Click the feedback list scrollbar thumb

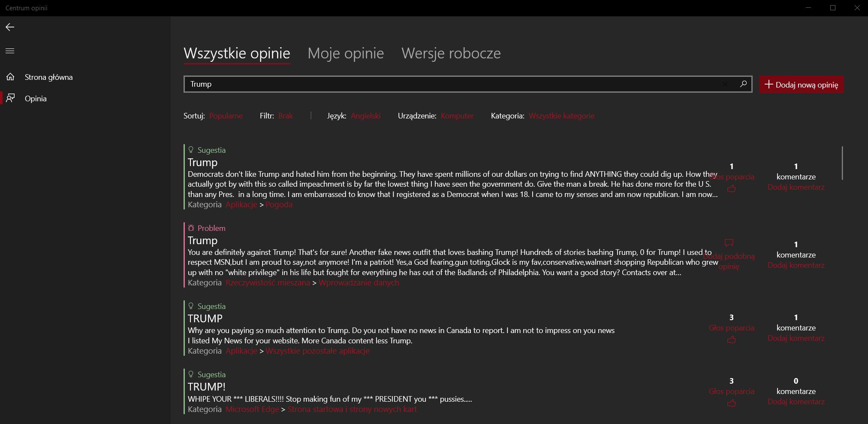842,163
